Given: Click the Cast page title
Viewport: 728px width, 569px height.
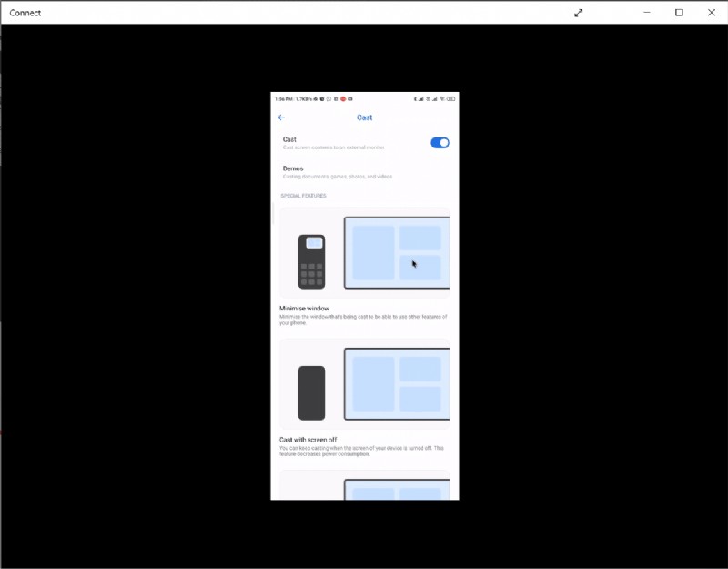Looking at the screenshot, I should [364, 117].
